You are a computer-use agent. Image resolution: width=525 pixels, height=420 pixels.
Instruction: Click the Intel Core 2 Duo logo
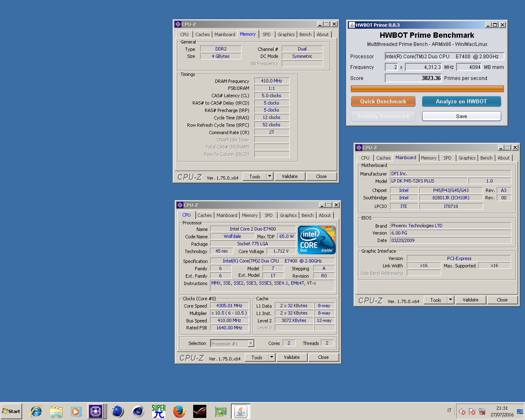click(x=317, y=240)
